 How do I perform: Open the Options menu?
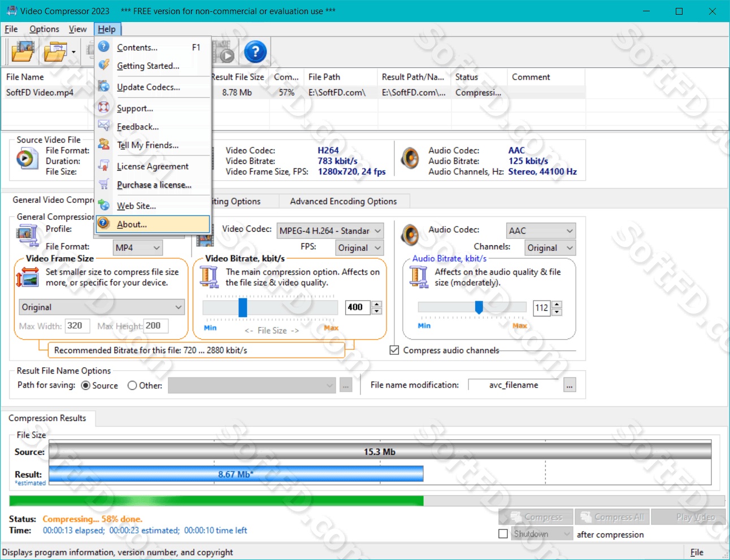click(44, 29)
